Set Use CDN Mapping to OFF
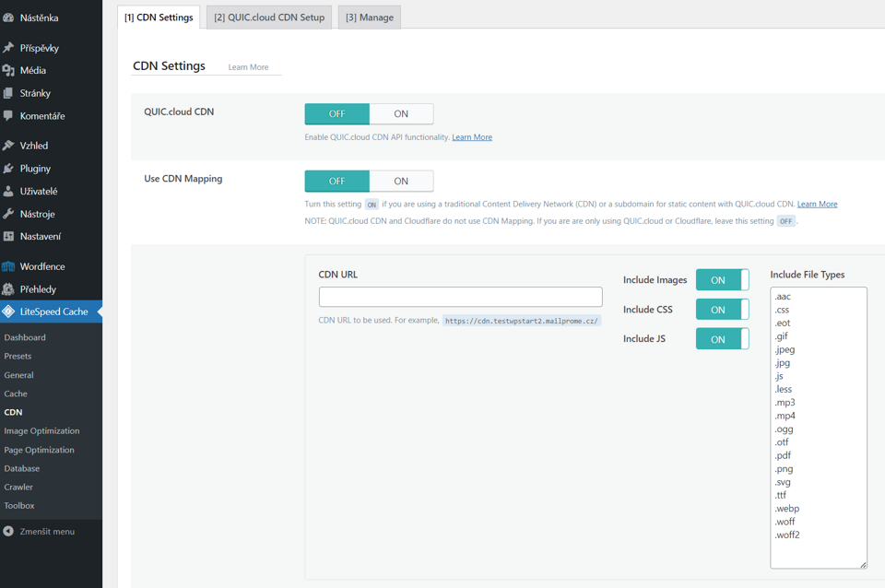The width and height of the screenshot is (885, 588). 337,182
